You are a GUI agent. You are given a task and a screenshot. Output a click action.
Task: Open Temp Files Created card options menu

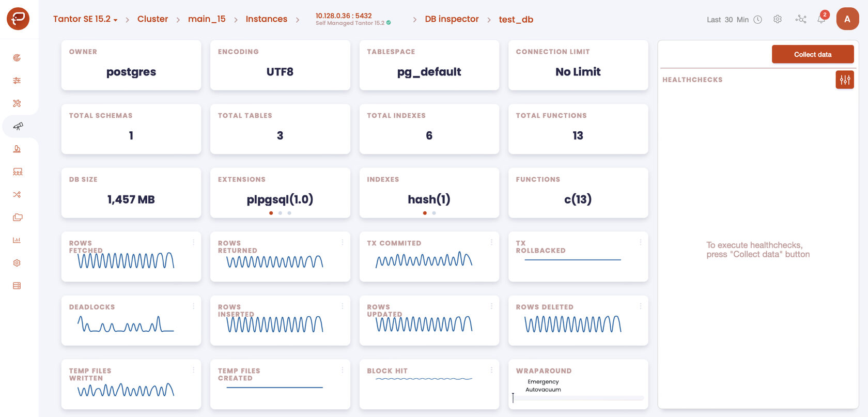click(x=343, y=369)
